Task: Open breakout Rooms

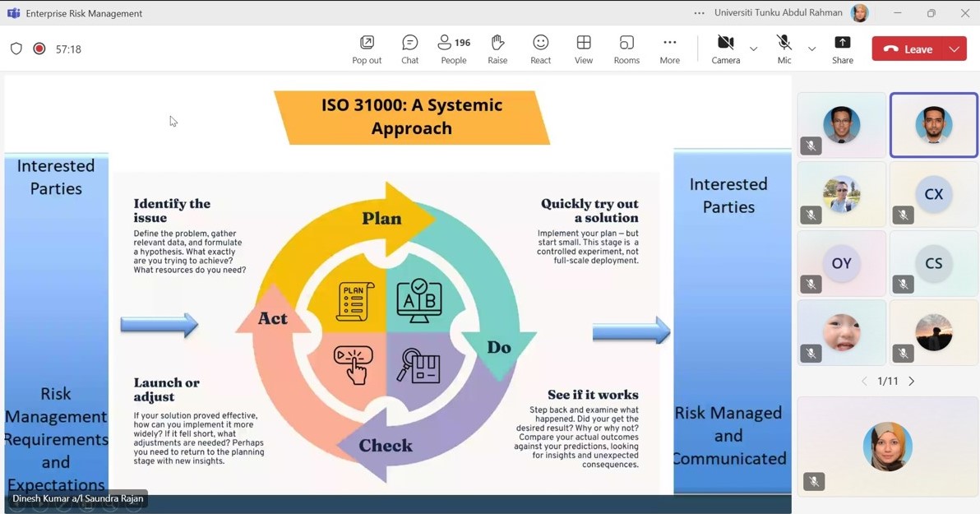Action: click(626, 49)
